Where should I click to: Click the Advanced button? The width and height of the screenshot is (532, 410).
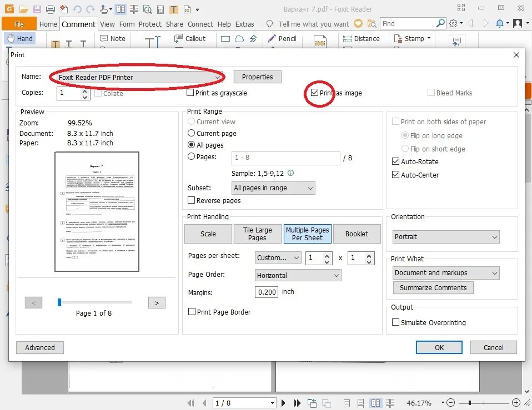pos(39,347)
